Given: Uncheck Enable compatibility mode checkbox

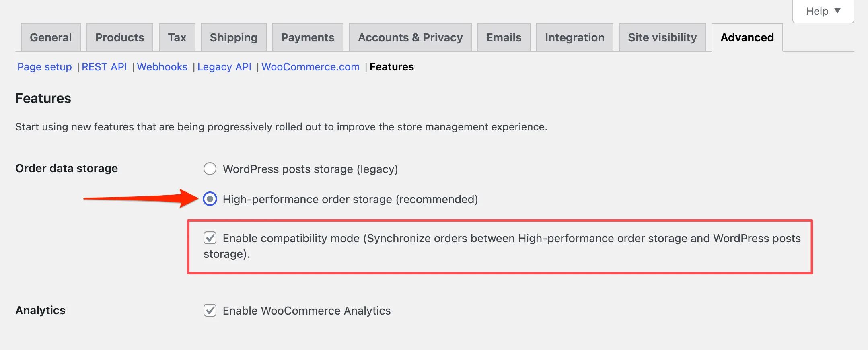Looking at the screenshot, I should 210,238.
